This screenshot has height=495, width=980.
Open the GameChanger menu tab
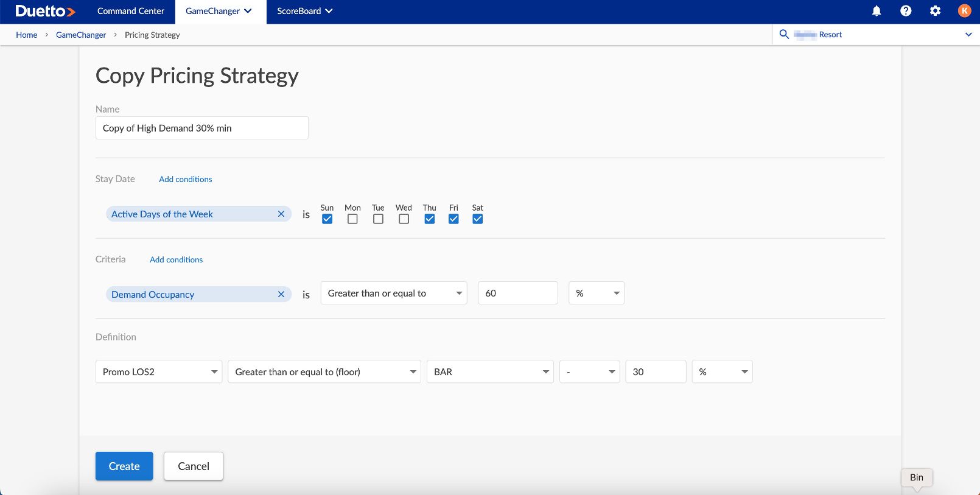coord(219,11)
